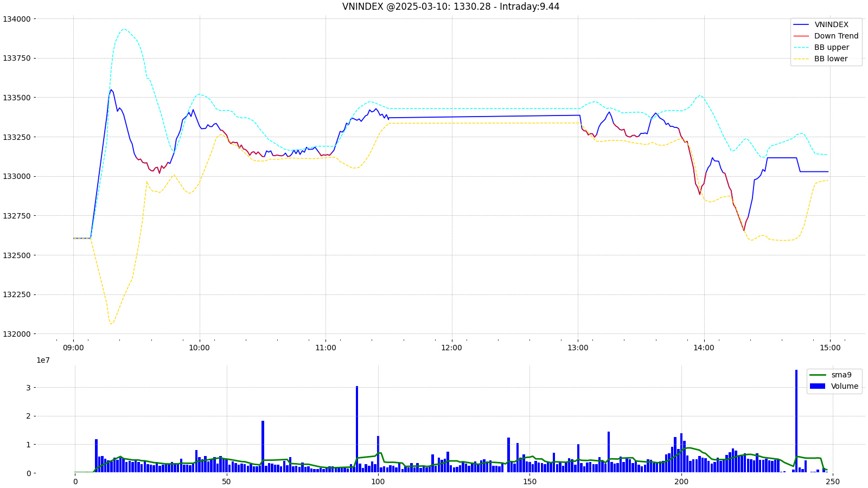Click the green sma9 legend line sample
Image resolution: width=868 pixels, height=488 pixels.
[818, 375]
